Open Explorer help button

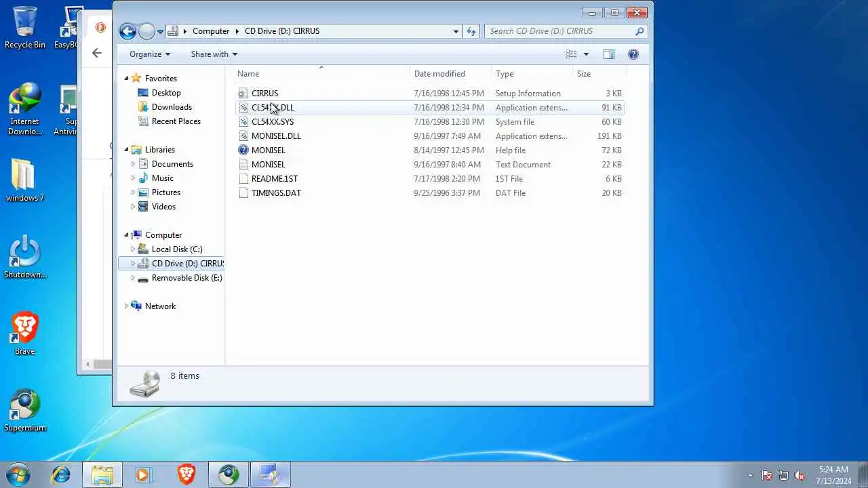click(633, 54)
